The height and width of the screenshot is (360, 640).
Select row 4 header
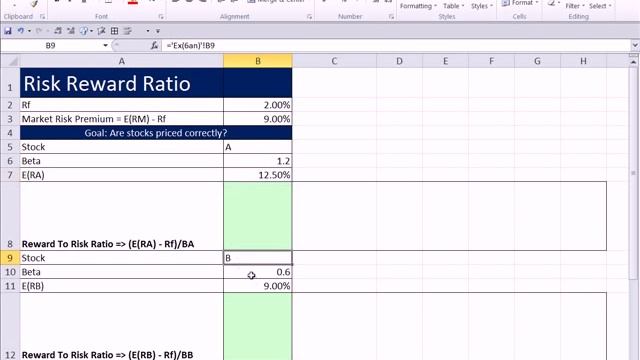coord(10,133)
